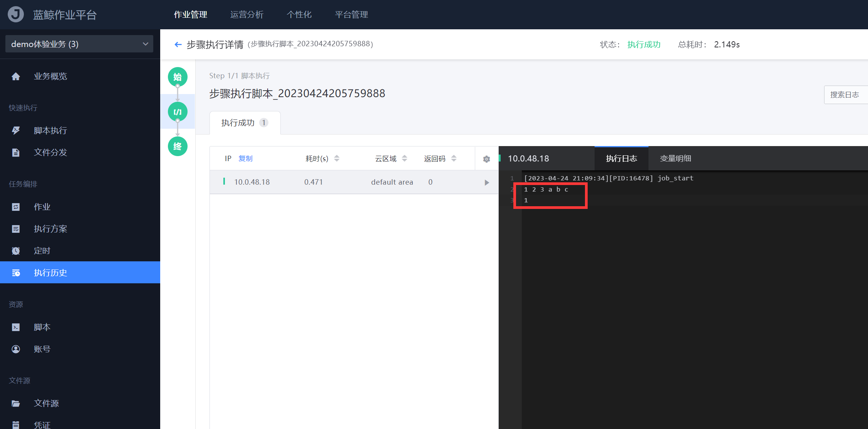Click the 凭证 credential icon
This screenshot has height=429, width=868.
pos(16,425)
